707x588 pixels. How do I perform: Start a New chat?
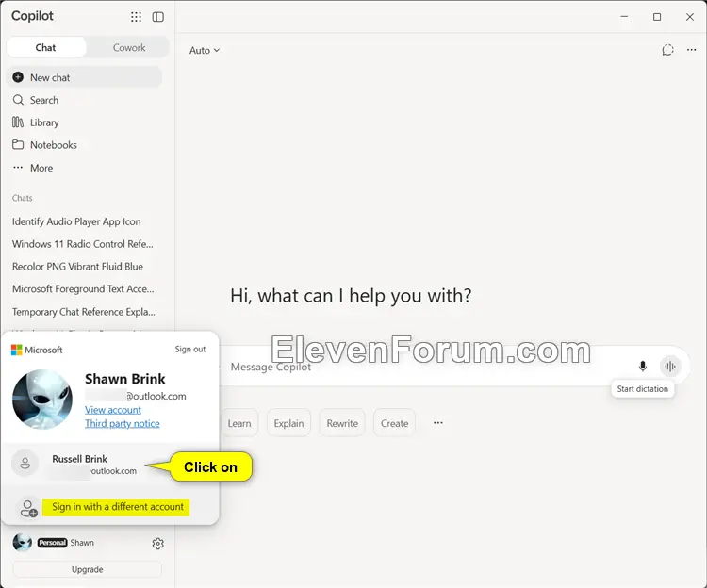[x=84, y=77]
